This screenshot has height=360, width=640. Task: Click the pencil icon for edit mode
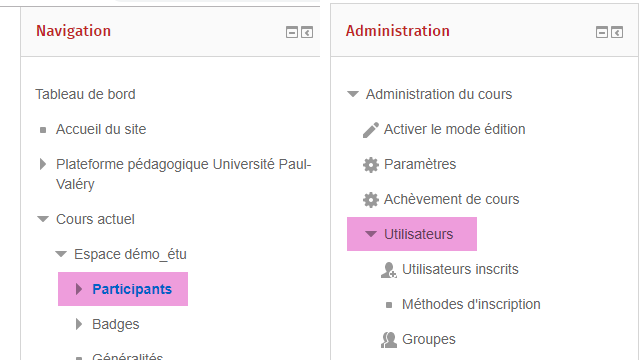(371, 130)
